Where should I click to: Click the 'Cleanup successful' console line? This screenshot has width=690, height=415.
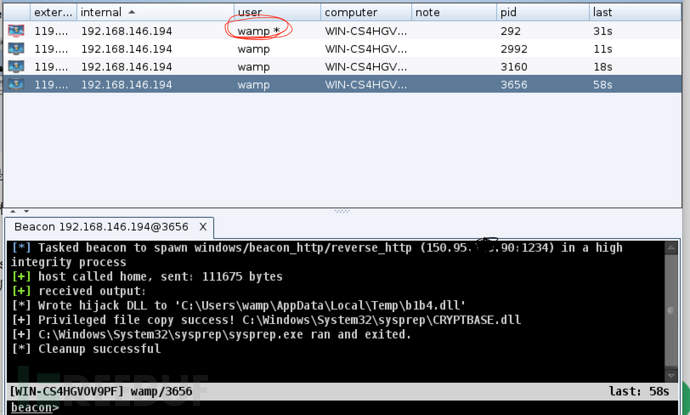point(86,349)
